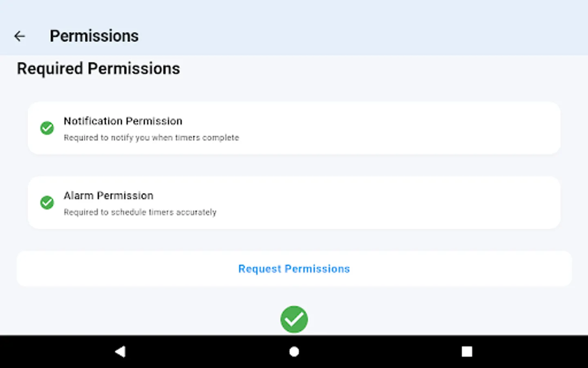
Task: Tap the Alarm Permission card body
Action: 294,202
